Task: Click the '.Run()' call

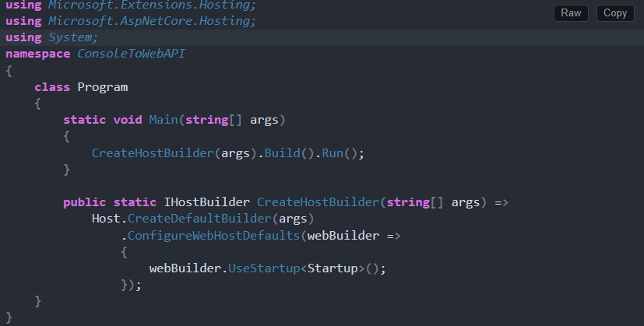Action: [x=336, y=153]
